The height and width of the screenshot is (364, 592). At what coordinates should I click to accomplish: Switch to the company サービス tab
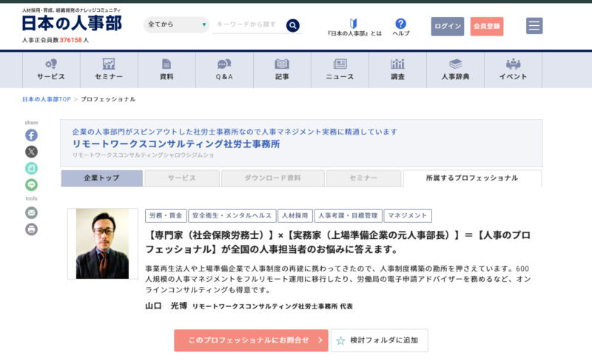coord(182,178)
